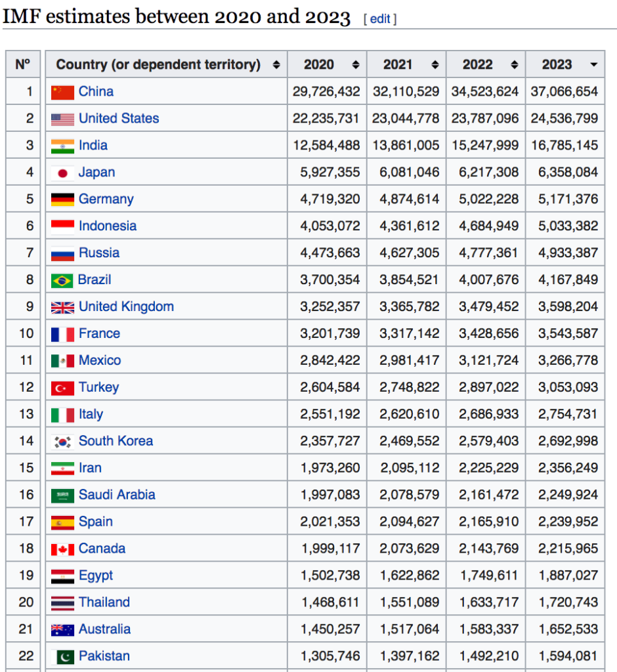Viewport: 617px width, 672px height.
Task: Follow the Russia country link
Action: coord(99,253)
